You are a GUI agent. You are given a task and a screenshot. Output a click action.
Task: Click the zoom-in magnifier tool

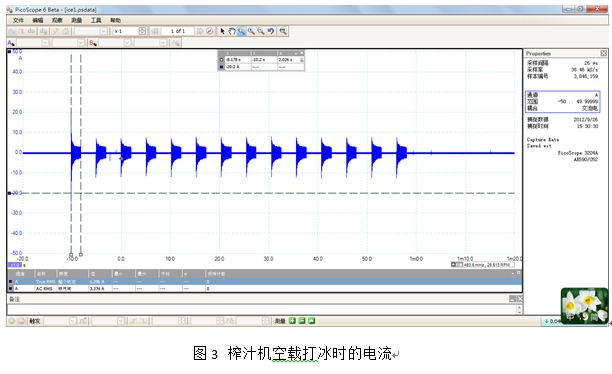(251, 31)
